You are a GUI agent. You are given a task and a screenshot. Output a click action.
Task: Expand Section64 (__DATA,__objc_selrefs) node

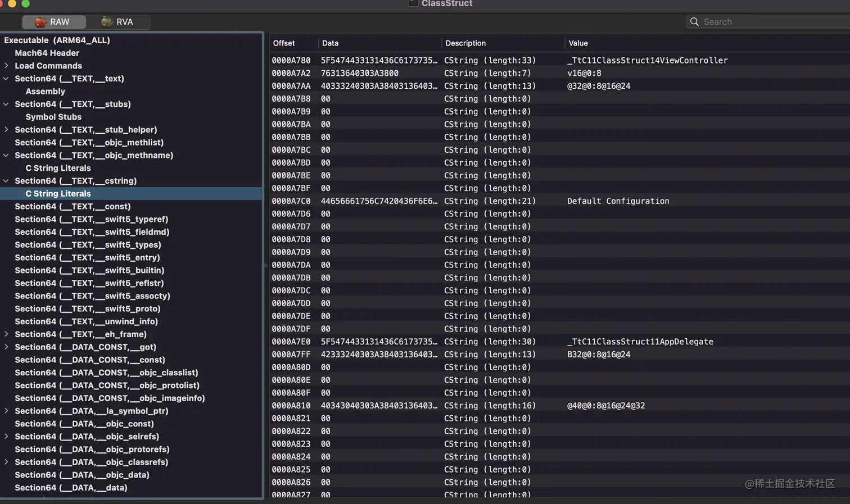coord(6,437)
